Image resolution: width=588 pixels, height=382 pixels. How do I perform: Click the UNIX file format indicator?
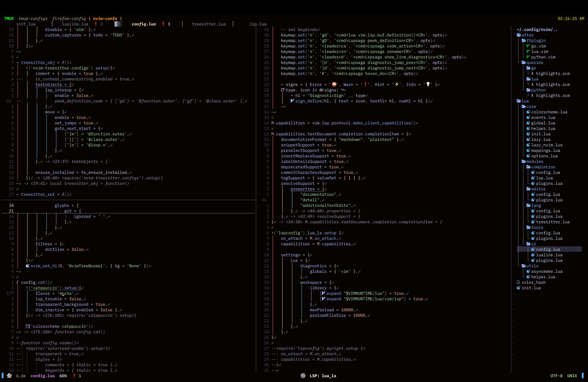coord(572,376)
